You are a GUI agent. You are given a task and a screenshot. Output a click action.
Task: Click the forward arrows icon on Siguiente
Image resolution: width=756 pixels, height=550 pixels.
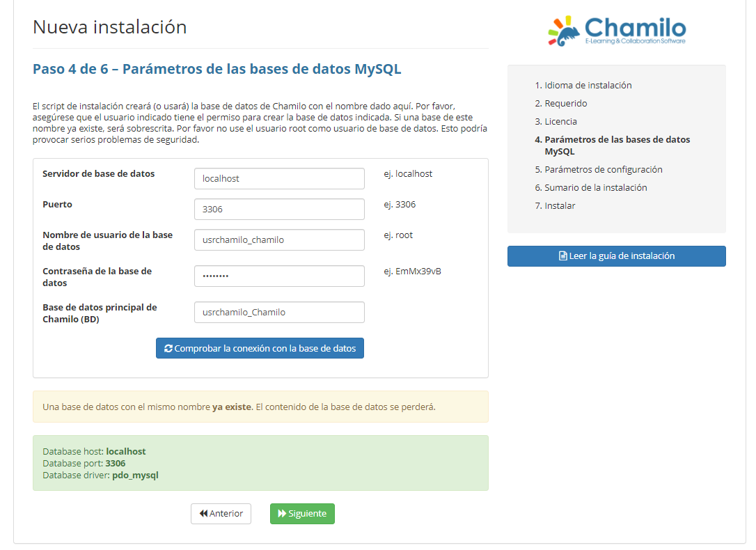click(x=282, y=513)
